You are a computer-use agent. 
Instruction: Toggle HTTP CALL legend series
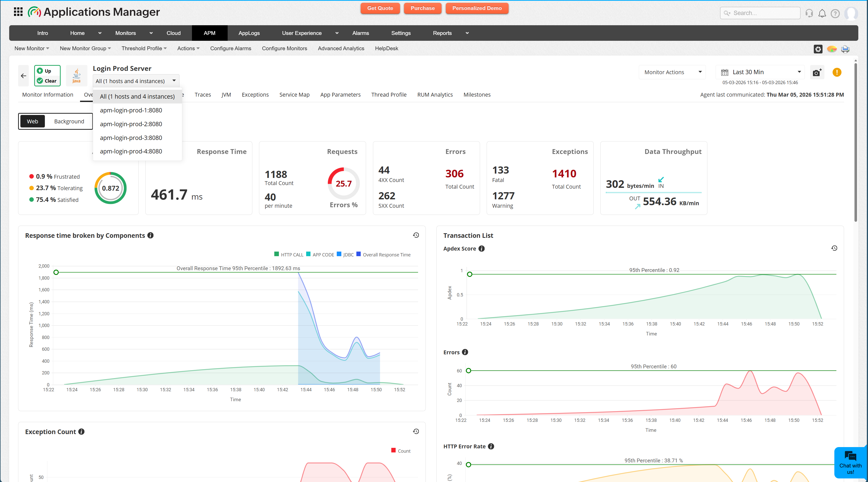tap(289, 255)
